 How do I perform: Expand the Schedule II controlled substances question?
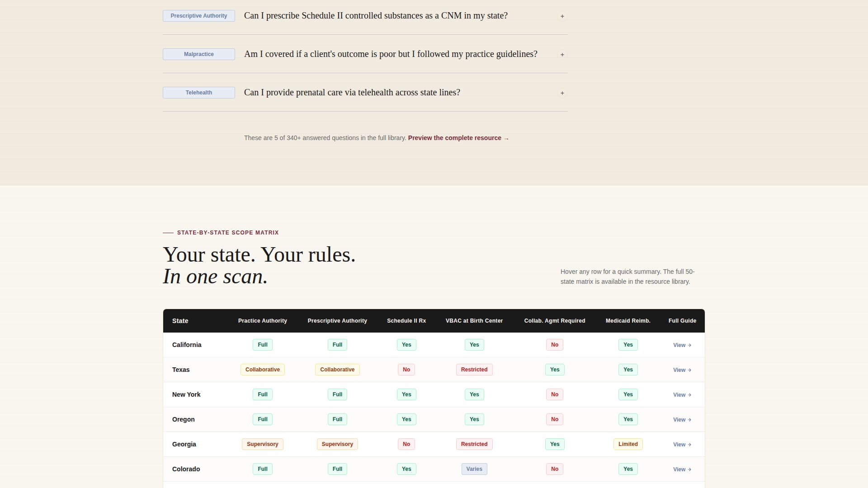562,16
